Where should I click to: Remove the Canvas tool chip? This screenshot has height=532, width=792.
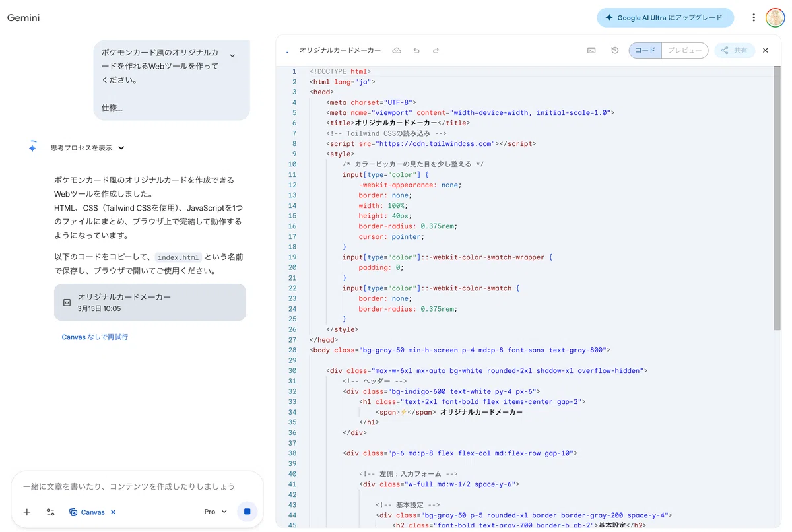[114, 512]
